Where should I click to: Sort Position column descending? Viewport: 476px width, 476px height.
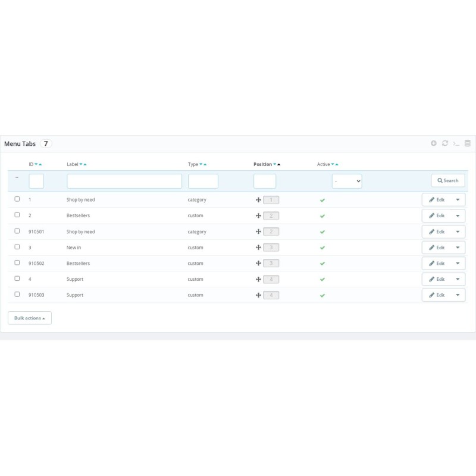(274, 164)
